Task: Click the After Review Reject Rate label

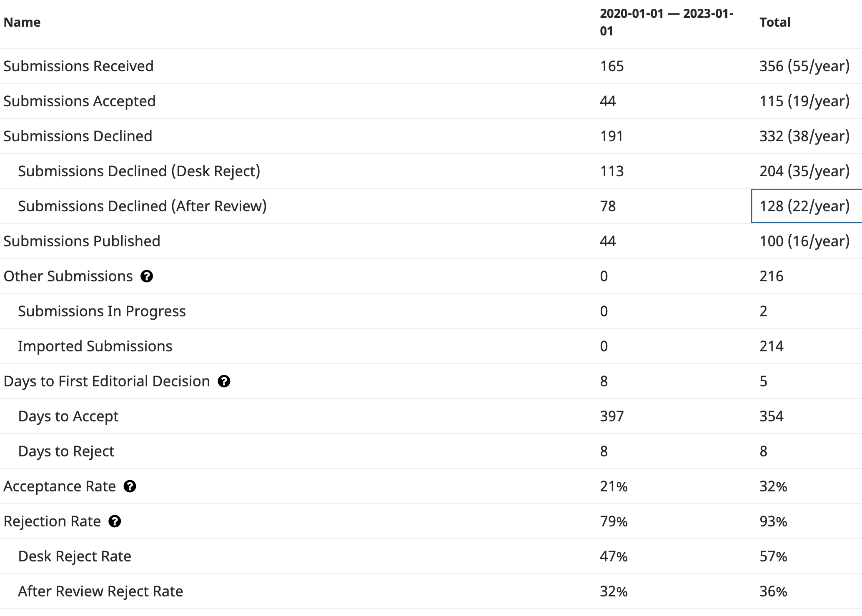Action: 100,591
